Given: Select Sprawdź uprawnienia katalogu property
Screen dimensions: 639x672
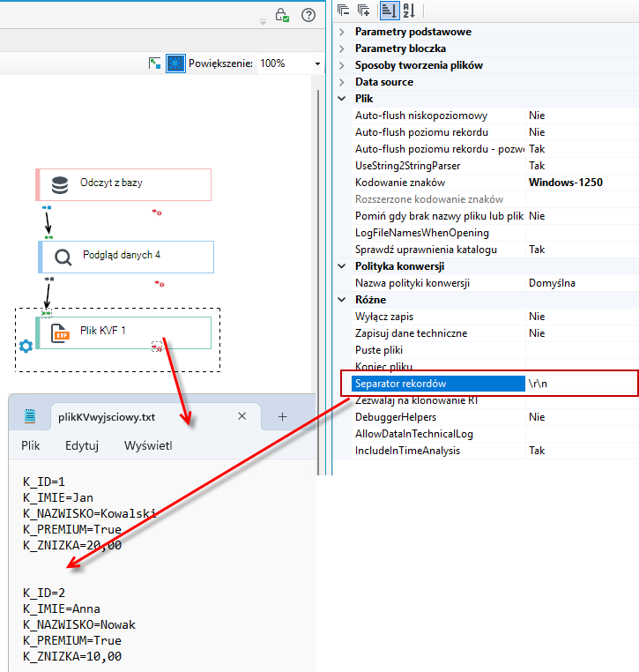Looking at the screenshot, I should click(438, 249).
